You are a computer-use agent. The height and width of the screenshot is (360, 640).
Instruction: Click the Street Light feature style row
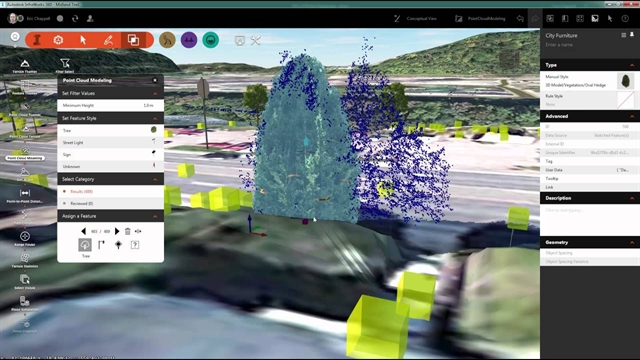coord(111,142)
